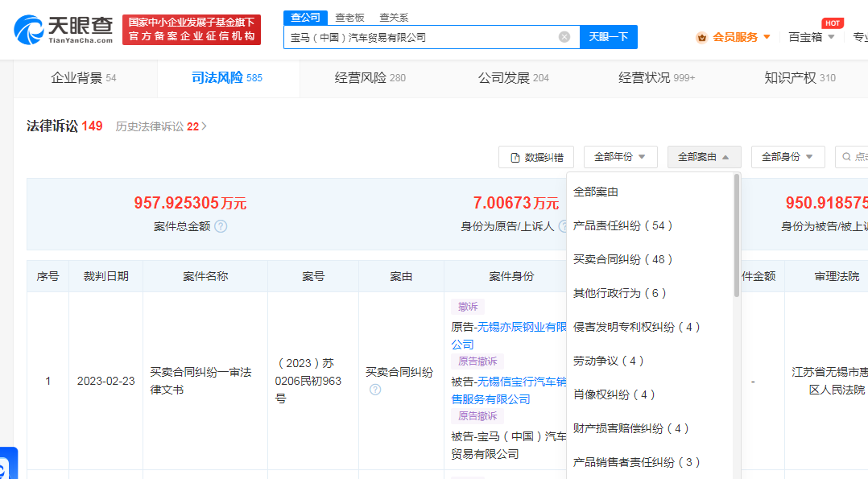The height and width of the screenshot is (479, 868).
Task: Open the 无锡亦辰钢业有限公司 plaintiff link
Action: pos(508,336)
